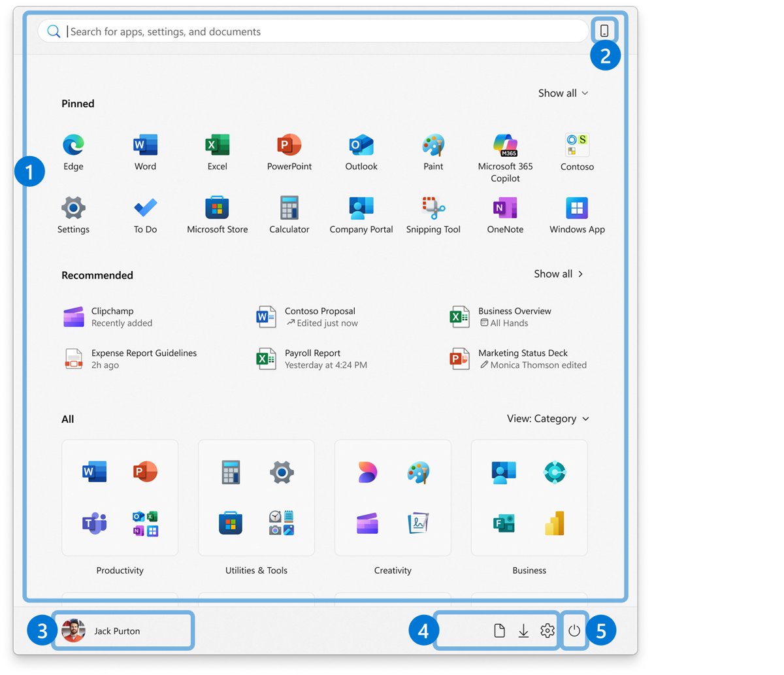Open Paint inside the Creativity category
This screenshot has width=784, height=675.
tap(418, 471)
